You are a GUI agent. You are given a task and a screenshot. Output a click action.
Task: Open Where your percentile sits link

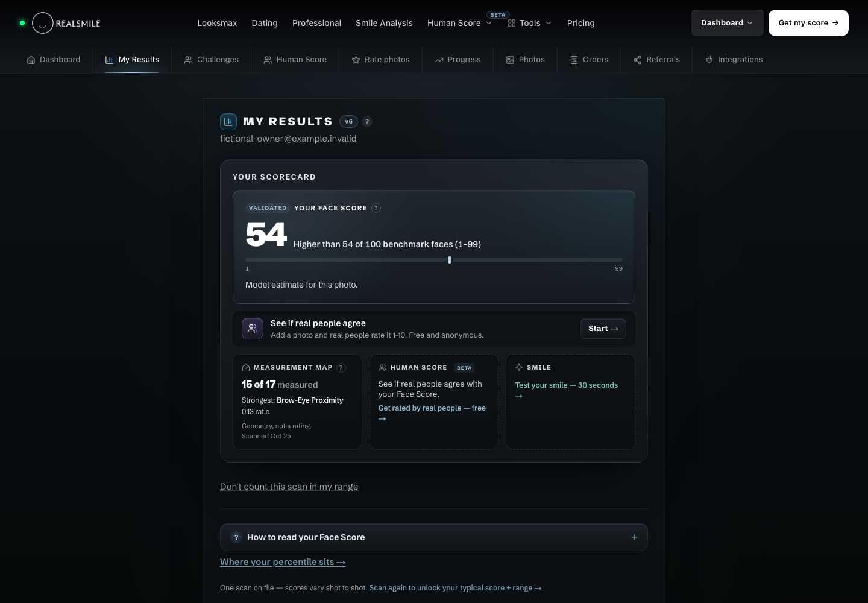coord(283,562)
